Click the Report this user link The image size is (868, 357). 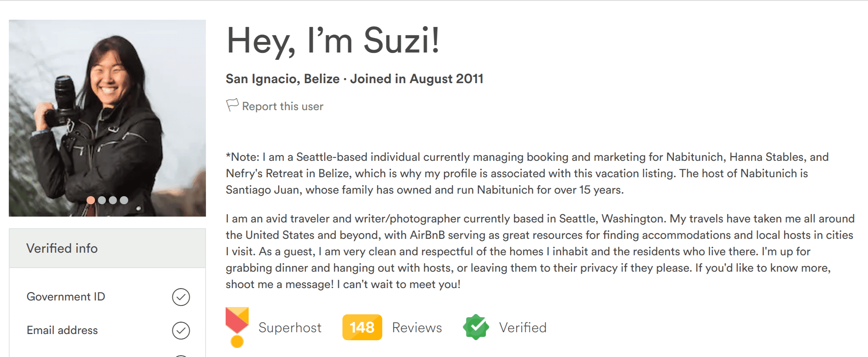point(282,106)
